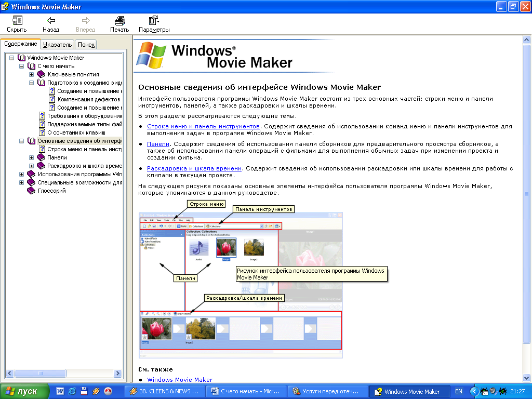
Task: Collapse the Windows Movie Maker root node
Action: pos(11,58)
